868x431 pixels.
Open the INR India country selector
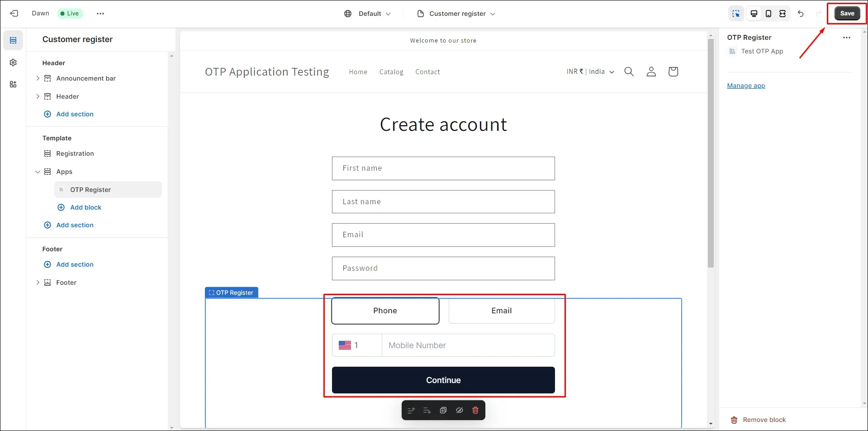pyautogui.click(x=590, y=72)
